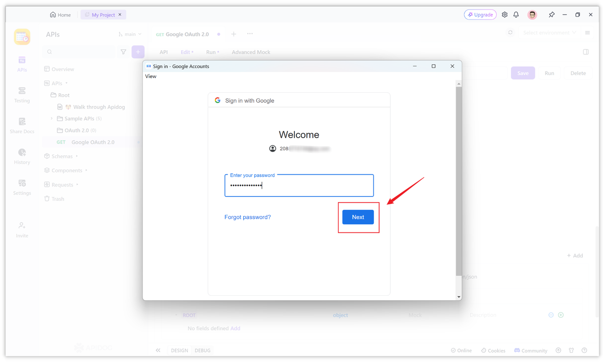Viewport: 606px width, 364px height.
Task: Click the filter icon in APIs panel
Action: click(x=123, y=52)
